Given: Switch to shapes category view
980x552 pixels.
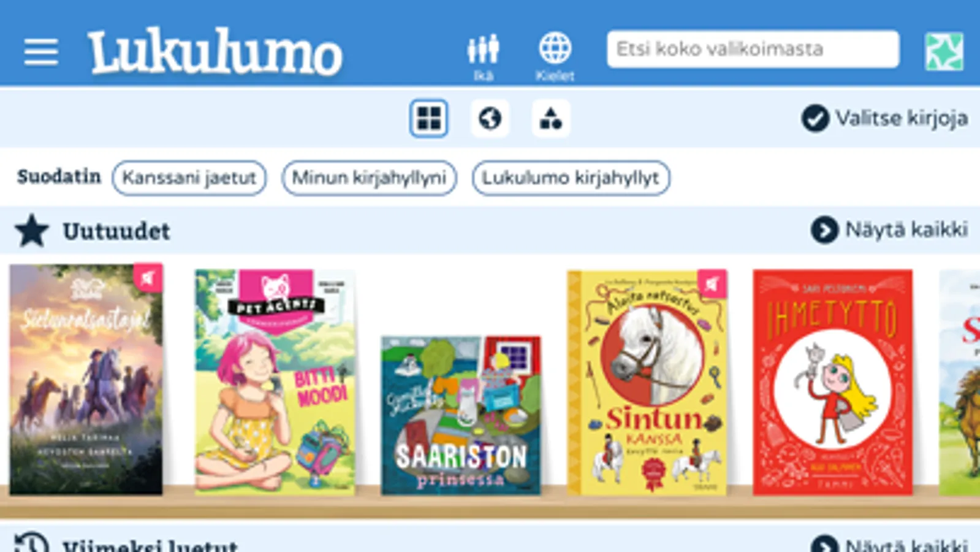Looking at the screenshot, I should tap(550, 118).
